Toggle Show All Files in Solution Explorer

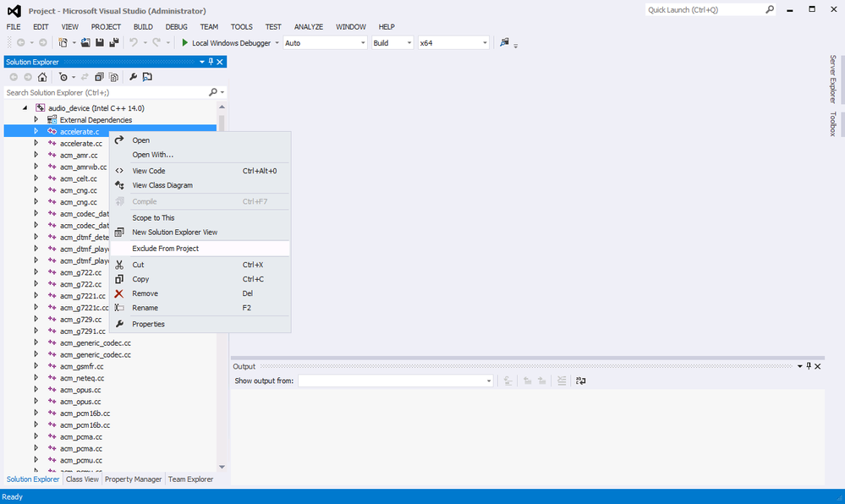(113, 77)
